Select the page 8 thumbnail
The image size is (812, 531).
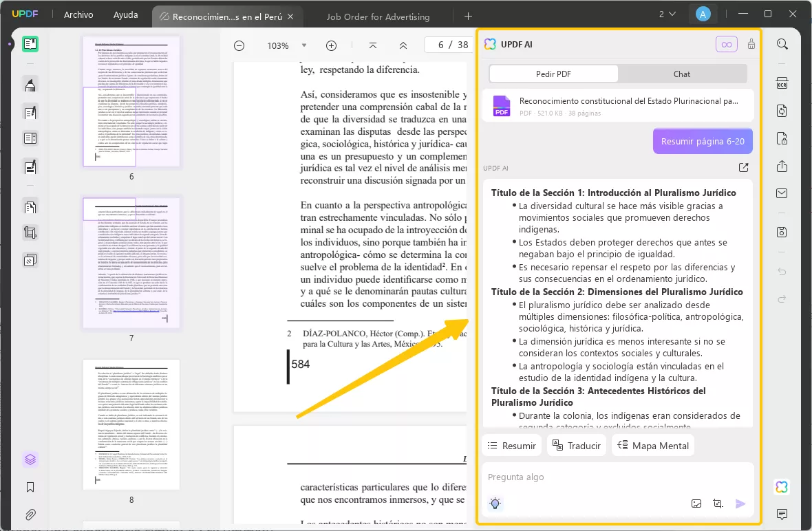pos(131,424)
